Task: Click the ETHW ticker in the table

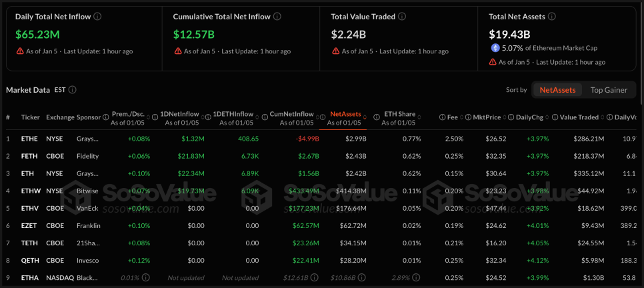Action: tap(31, 191)
